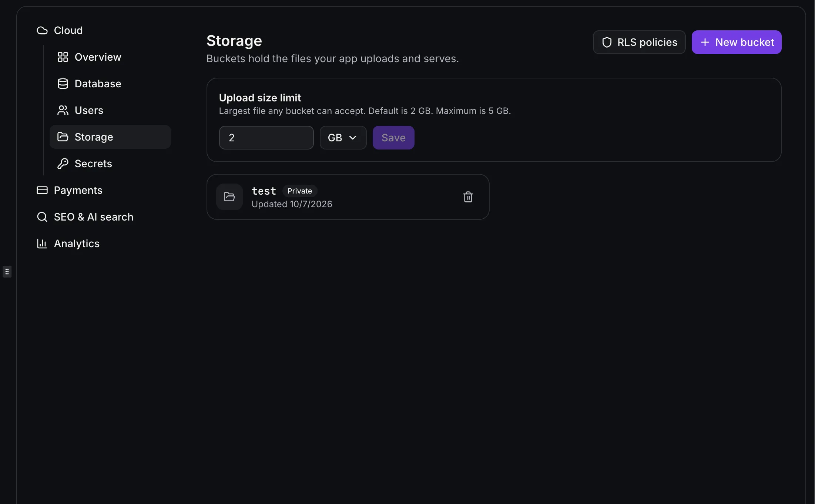Click the Analytics bar chart icon
The width and height of the screenshot is (815, 504).
click(42, 243)
